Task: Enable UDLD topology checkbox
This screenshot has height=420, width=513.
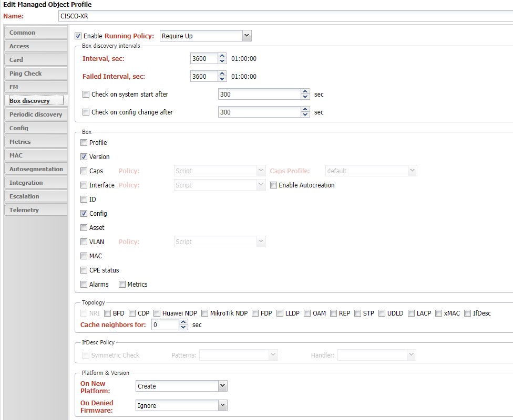Action: coord(382,313)
